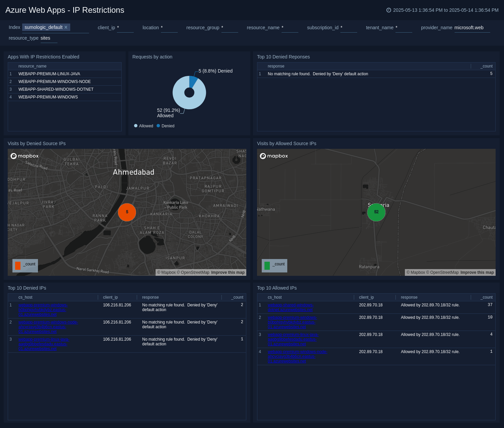This screenshot has width=504, height=428.
Task: Click the 'Requests by action' panel title
Action: (152, 57)
